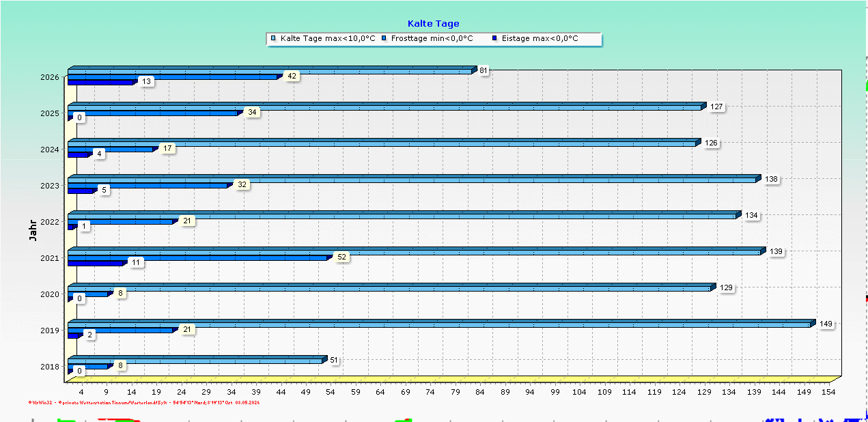
Task: Click the value label 127 for 2025
Action: click(x=716, y=107)
